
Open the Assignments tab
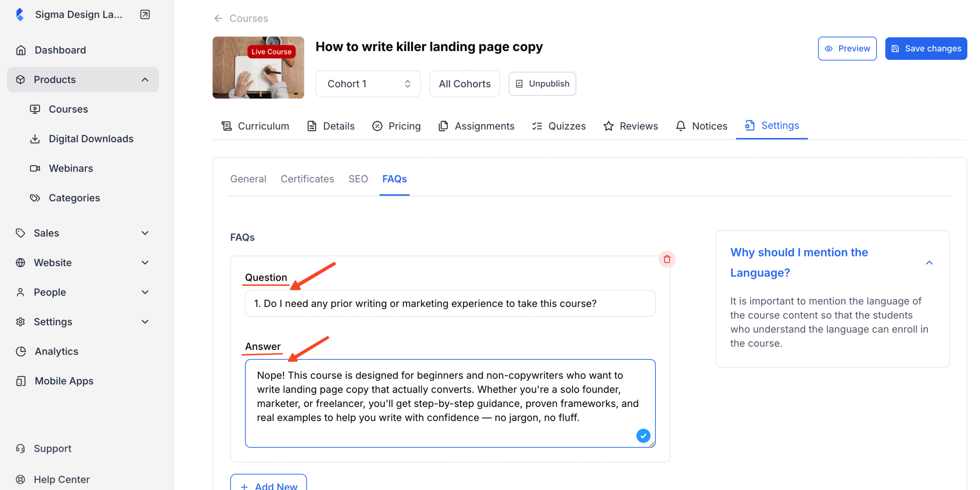[476, 126]
